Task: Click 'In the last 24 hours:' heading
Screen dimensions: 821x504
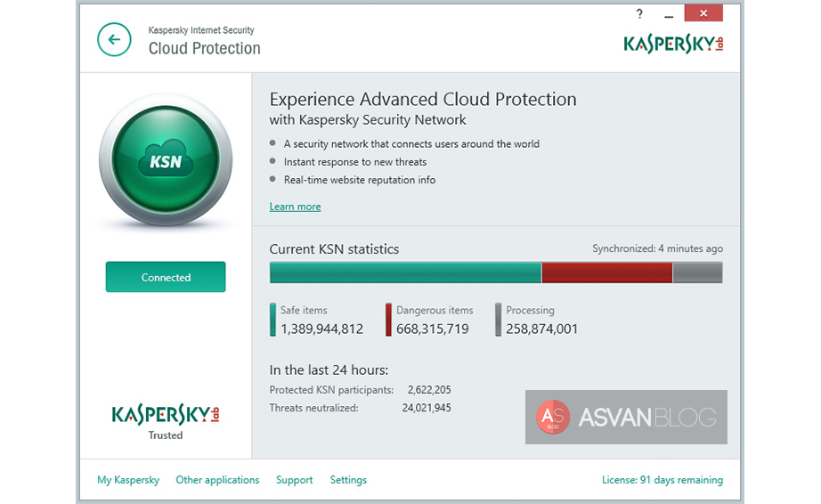Action: (x=329, y=370)
